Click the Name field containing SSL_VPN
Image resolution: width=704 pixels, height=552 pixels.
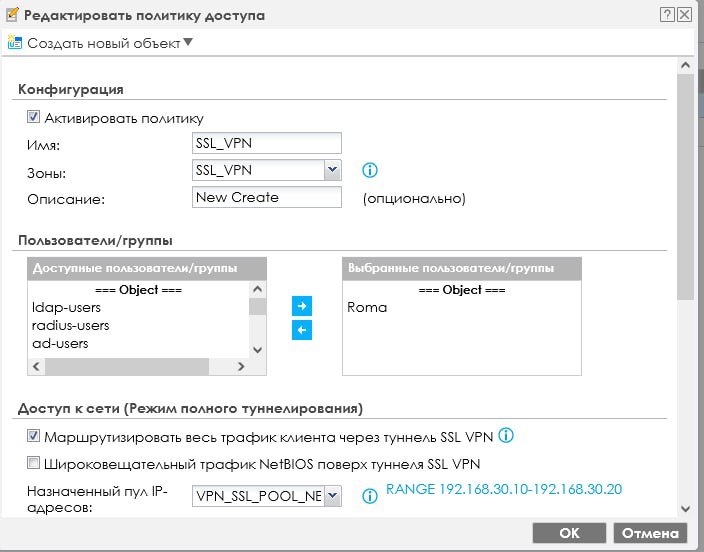(266, 145)
